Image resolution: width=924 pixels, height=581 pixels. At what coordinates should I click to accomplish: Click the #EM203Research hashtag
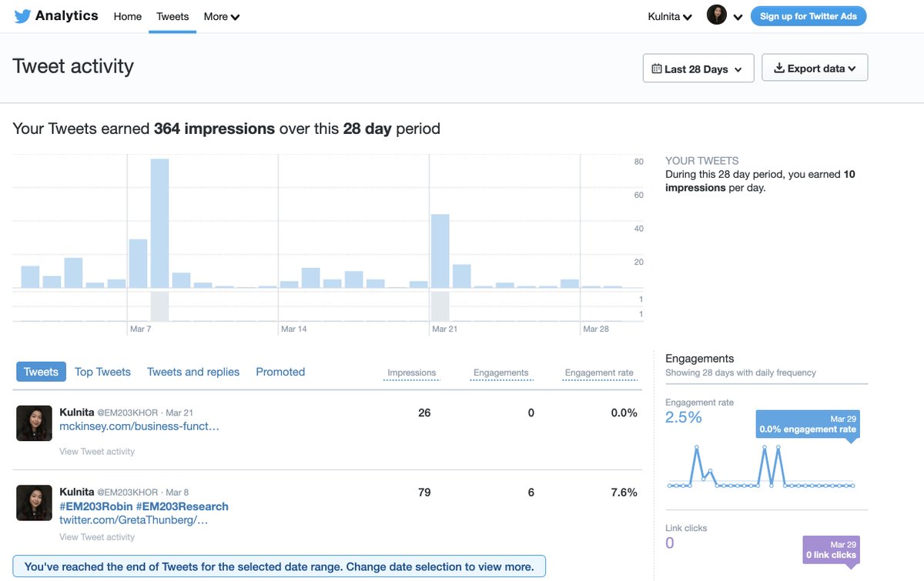pyautogui.click(x=181, y=506)
